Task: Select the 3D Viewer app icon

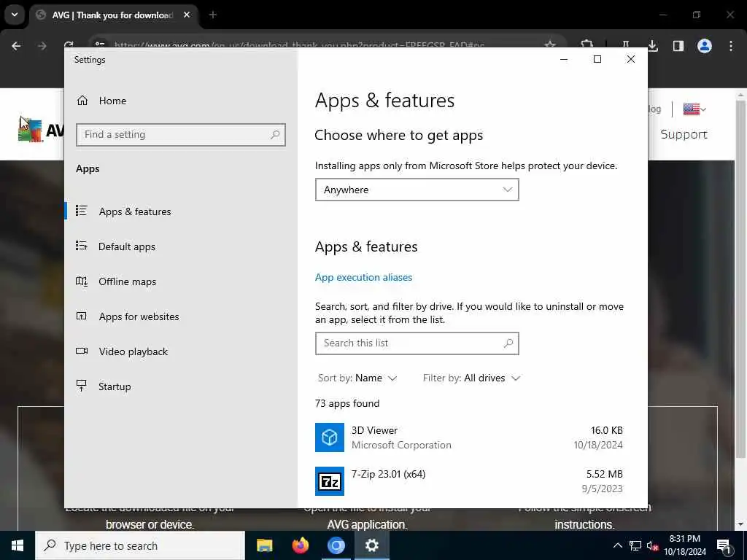Action: tap(330, 437)
